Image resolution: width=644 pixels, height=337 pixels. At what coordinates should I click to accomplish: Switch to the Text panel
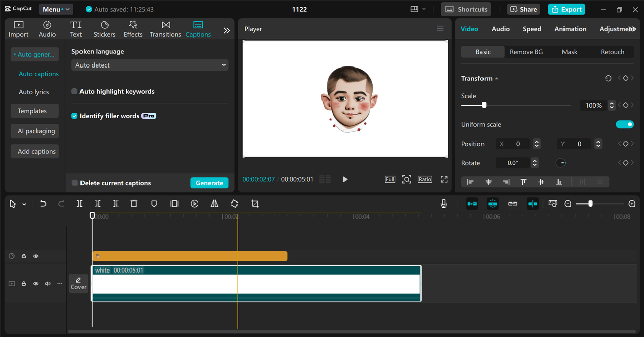pyautogui.click(x=76, y=29)
